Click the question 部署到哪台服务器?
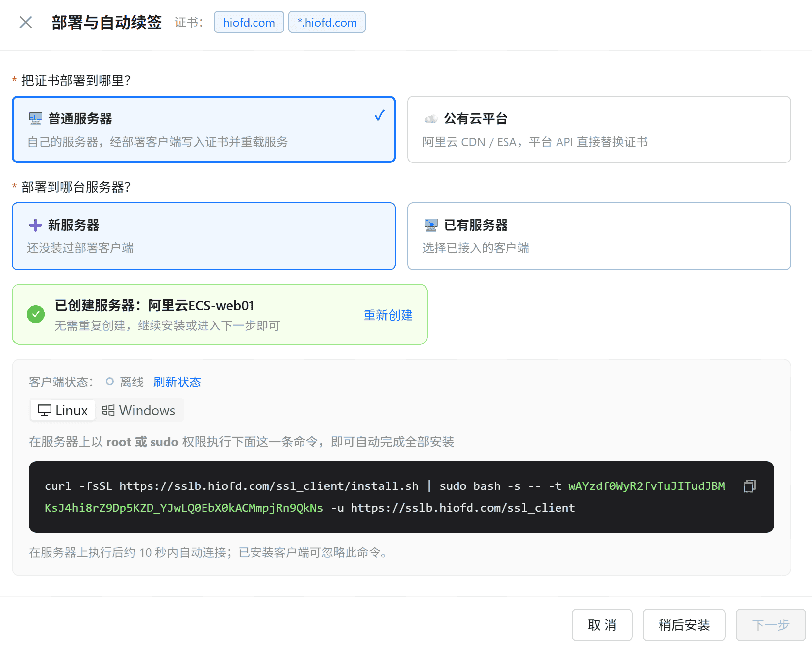 coord(76,187)
